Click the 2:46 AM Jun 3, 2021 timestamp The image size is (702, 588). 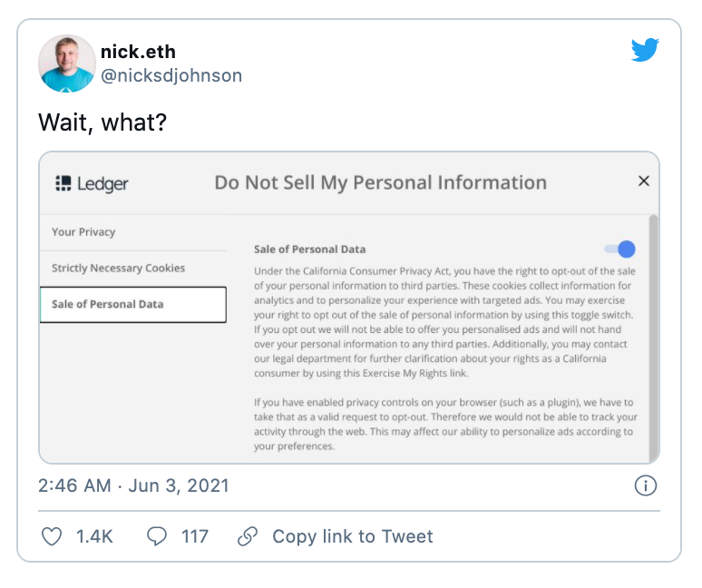[133, 485]
